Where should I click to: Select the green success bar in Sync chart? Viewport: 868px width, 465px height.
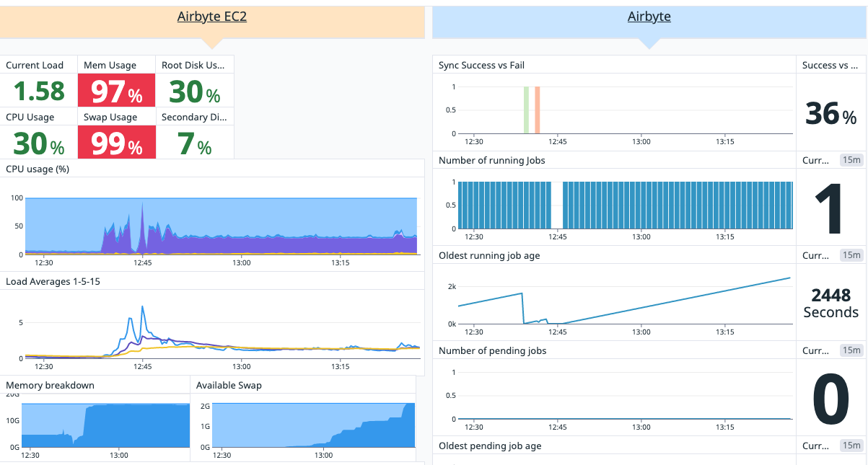[x=526, y=110]
